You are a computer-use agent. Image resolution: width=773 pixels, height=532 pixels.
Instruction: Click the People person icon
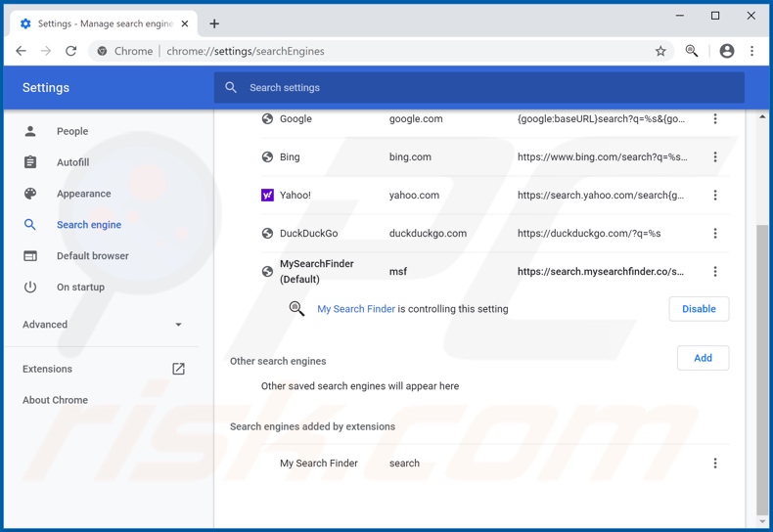coord(30,131)
